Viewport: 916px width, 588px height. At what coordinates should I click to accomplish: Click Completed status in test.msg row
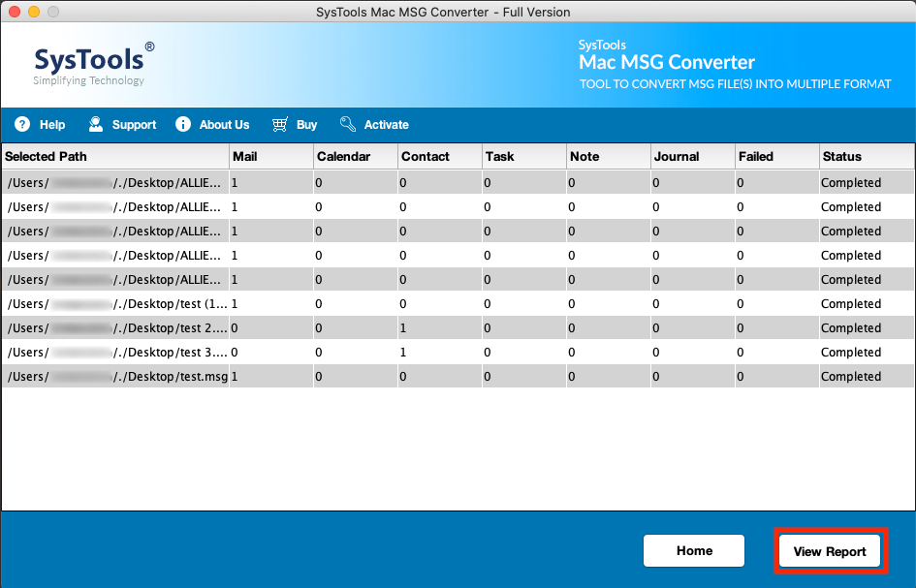click(851, 377)
